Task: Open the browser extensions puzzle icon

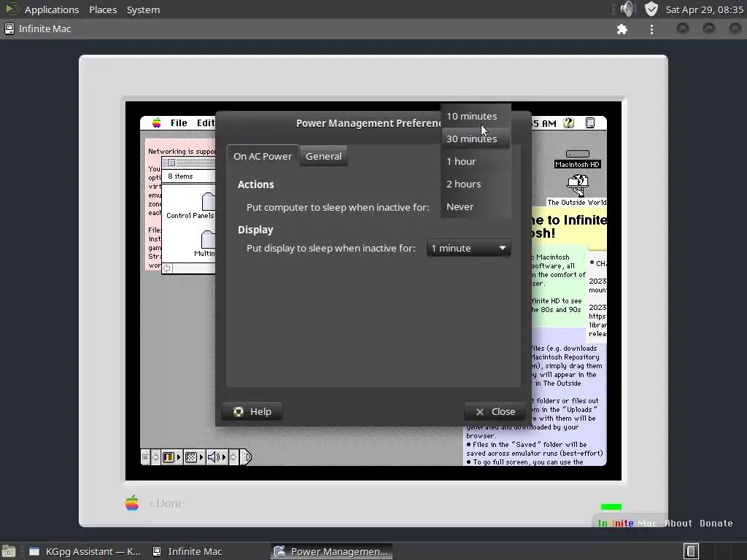Action: (622, 29)
